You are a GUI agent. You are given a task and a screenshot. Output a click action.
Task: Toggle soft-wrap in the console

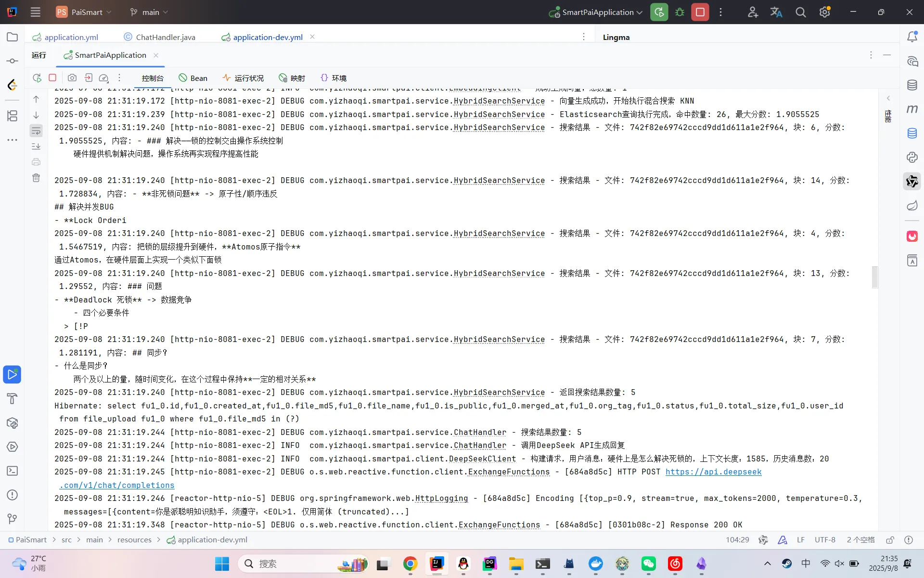point(36,131)
